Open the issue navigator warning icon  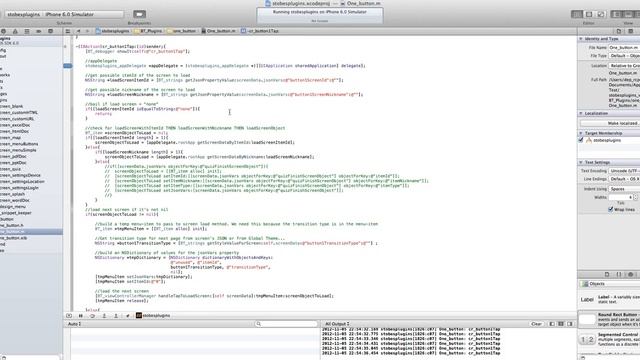click(15, 31)
